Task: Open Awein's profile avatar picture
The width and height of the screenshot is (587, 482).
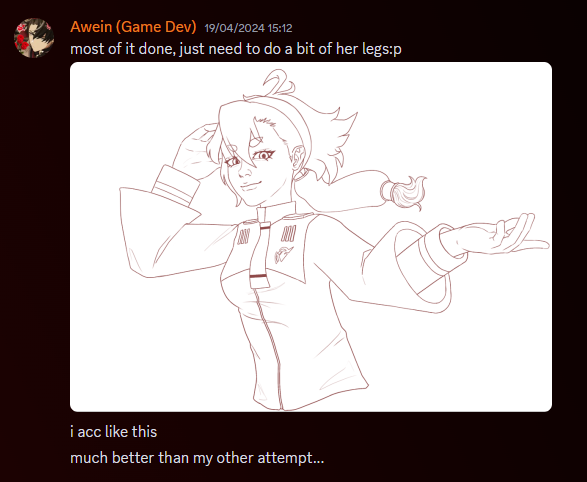Action: (x=34, y=38)
